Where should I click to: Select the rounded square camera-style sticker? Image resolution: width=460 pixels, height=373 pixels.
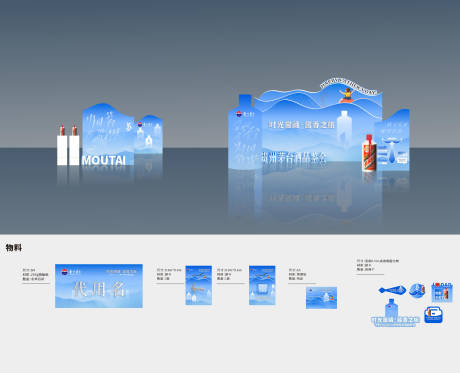click(x=433, y=315)
